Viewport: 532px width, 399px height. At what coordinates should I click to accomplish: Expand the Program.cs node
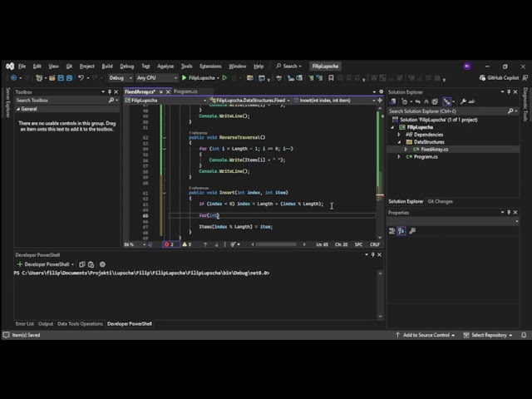(x=399, y=157)
